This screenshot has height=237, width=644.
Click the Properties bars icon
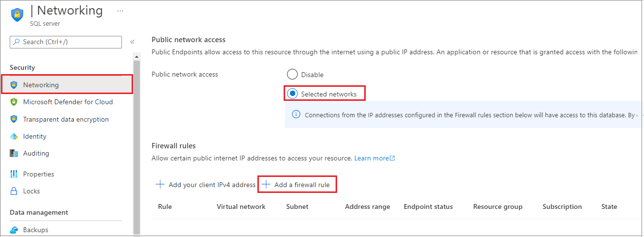point(14,174)
